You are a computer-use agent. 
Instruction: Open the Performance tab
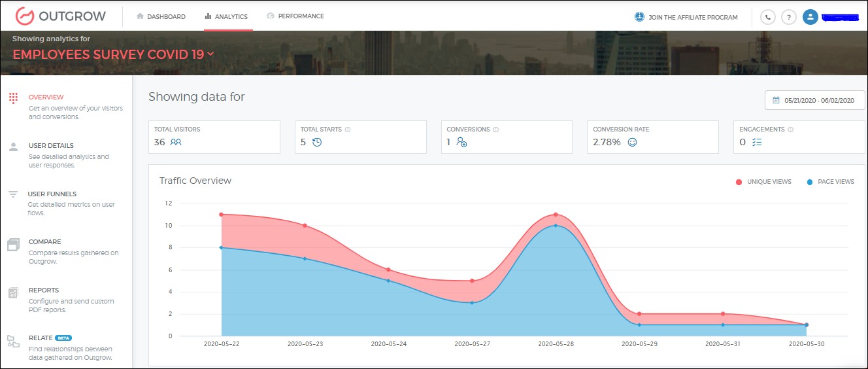pyautogui.click(x=295, y=16)
